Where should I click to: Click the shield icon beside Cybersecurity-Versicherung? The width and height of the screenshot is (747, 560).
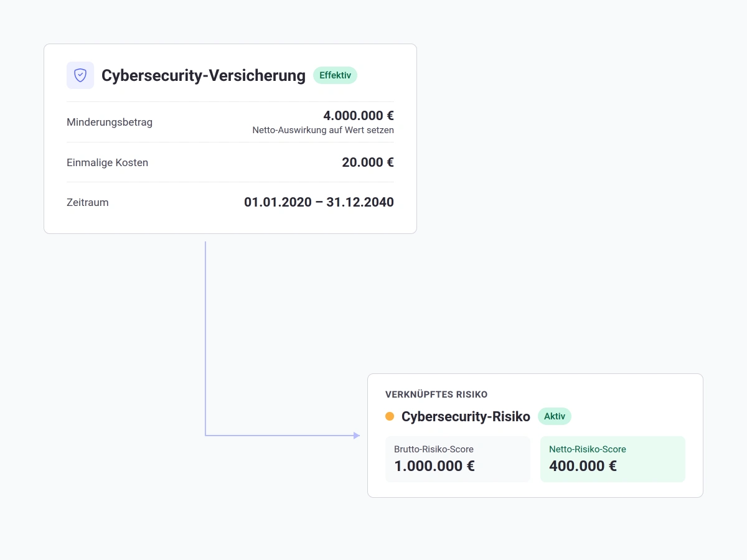(80, 75)
